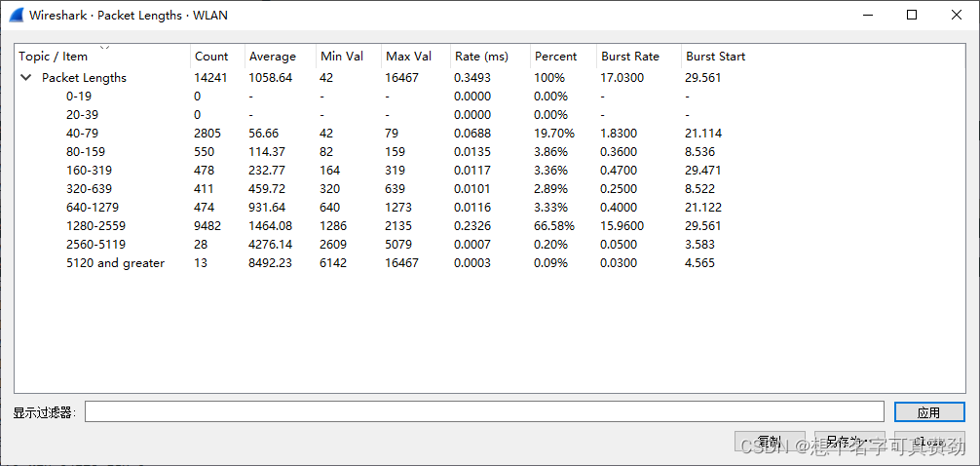
Task: Click the display filter input field
Action: pyautogui.click(x=484, y=411)
